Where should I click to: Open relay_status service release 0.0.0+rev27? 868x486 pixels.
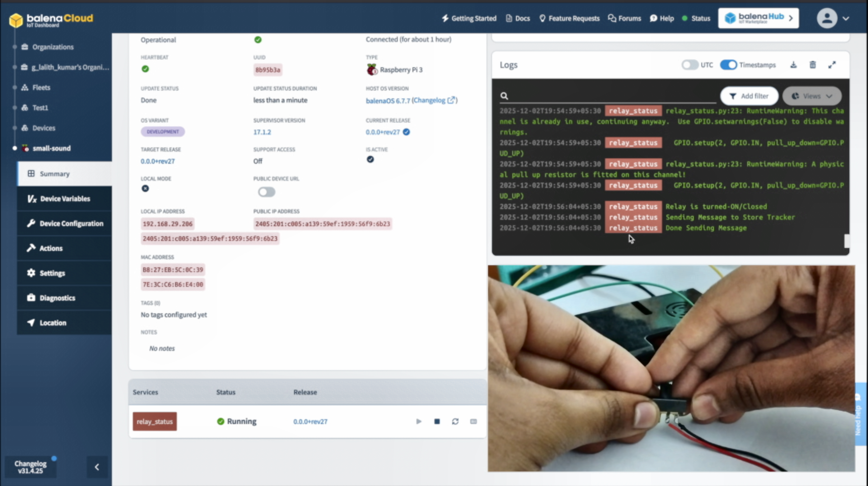(310, 422)
